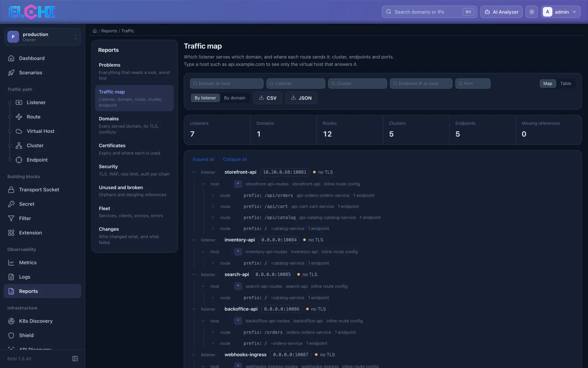
Task: Open the Secret key icon
Action: click(x=11, y=204)
